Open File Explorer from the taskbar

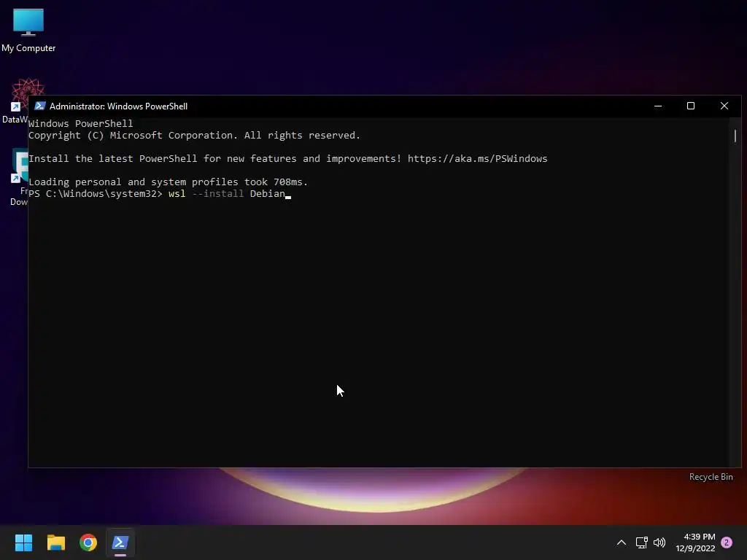click(x=55, y=542)
